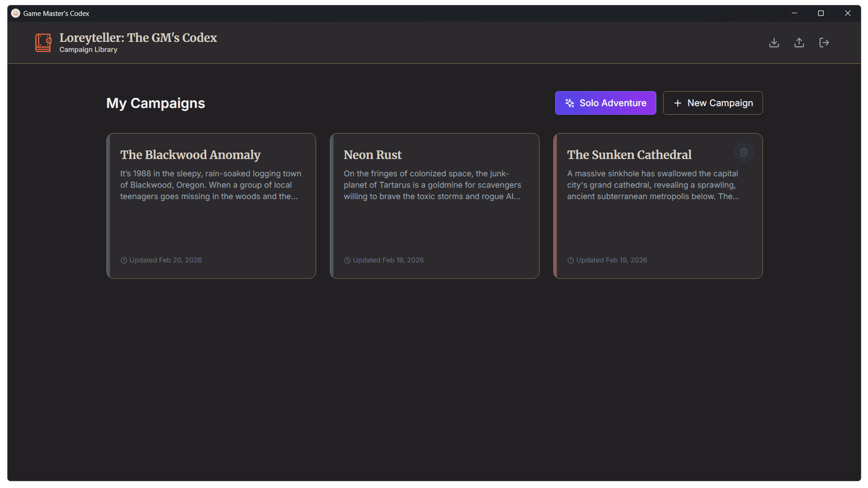This screenshot has height=488, width=868.
Task: Click clock icon on Sunken Cathedral card
Action: click(571, 260)
